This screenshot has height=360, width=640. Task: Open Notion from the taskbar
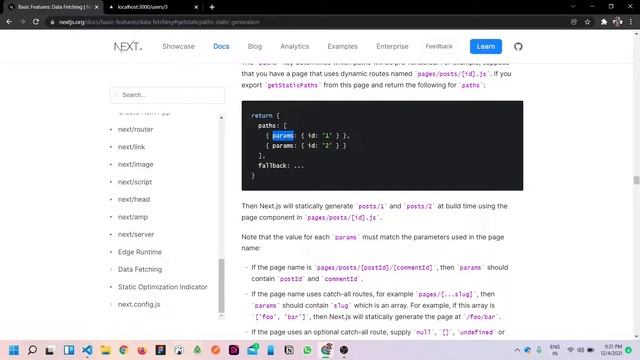click(289, 350)
